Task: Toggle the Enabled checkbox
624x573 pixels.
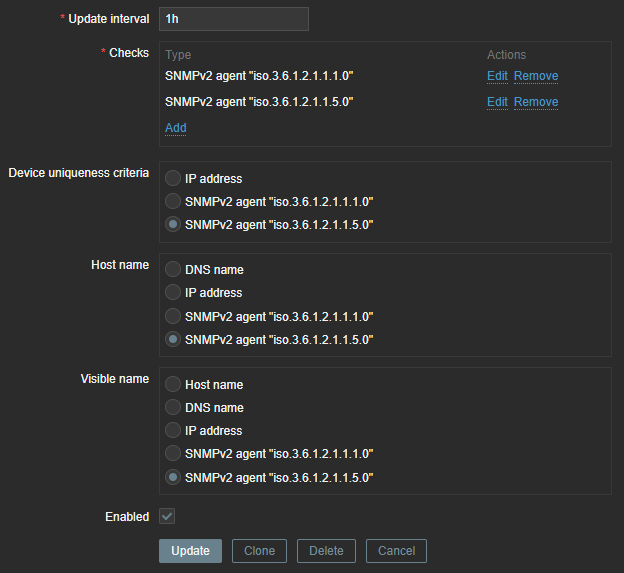Action: point(167,516)
